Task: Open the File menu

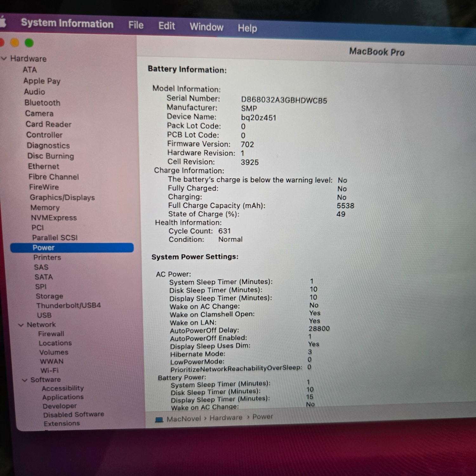Action: [136, 25]
